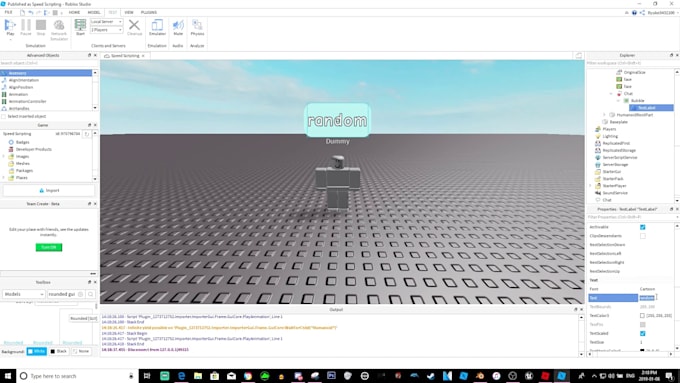The image size is (680, 383).
Task: Mute the audio in ribbon
Action: pyautogui.click(x=178, y=27)
